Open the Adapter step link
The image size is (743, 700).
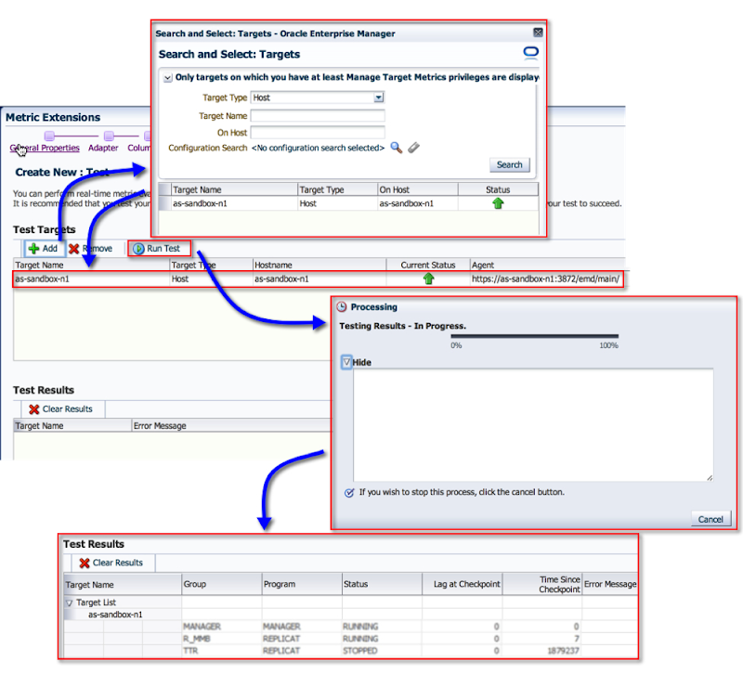point(103,149)
